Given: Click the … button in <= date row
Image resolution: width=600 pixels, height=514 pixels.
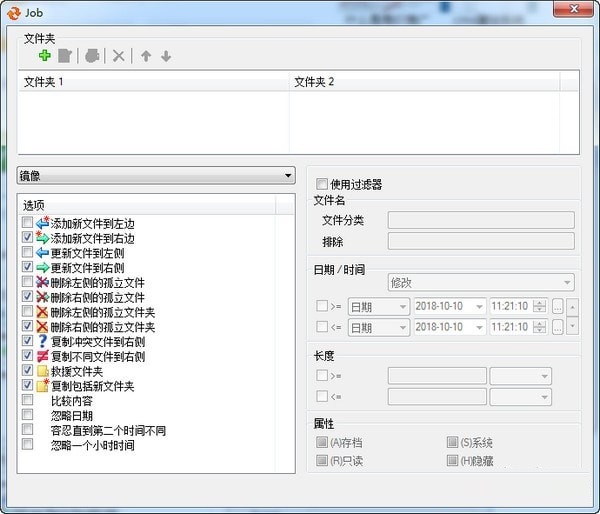Looking at the screenshot, I should coord(558,327).
